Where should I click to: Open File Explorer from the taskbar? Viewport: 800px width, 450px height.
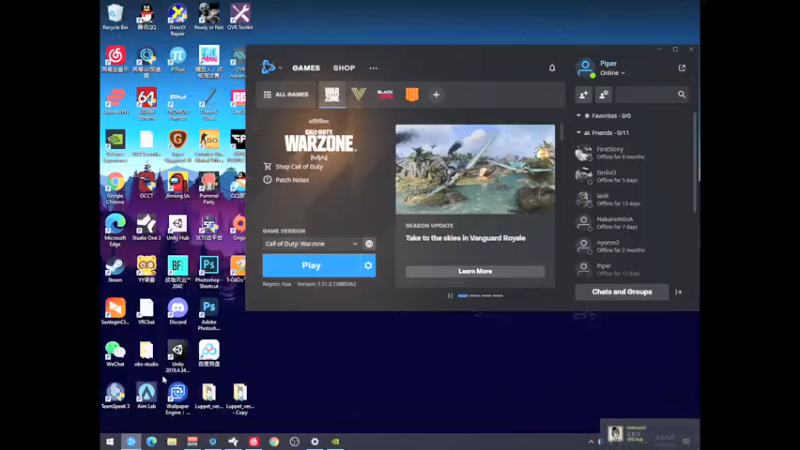pos(172,442)
